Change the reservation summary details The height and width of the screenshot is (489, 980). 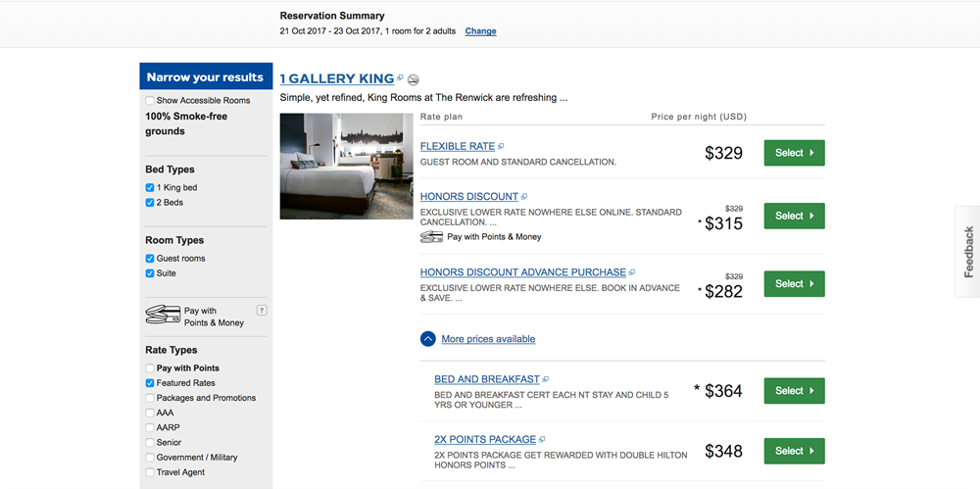pos(480,31)
